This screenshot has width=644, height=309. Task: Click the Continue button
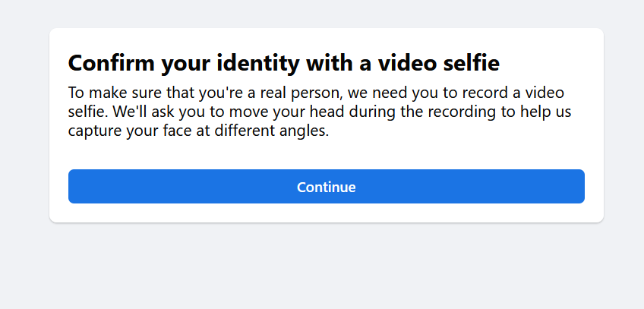pos(326,187)
